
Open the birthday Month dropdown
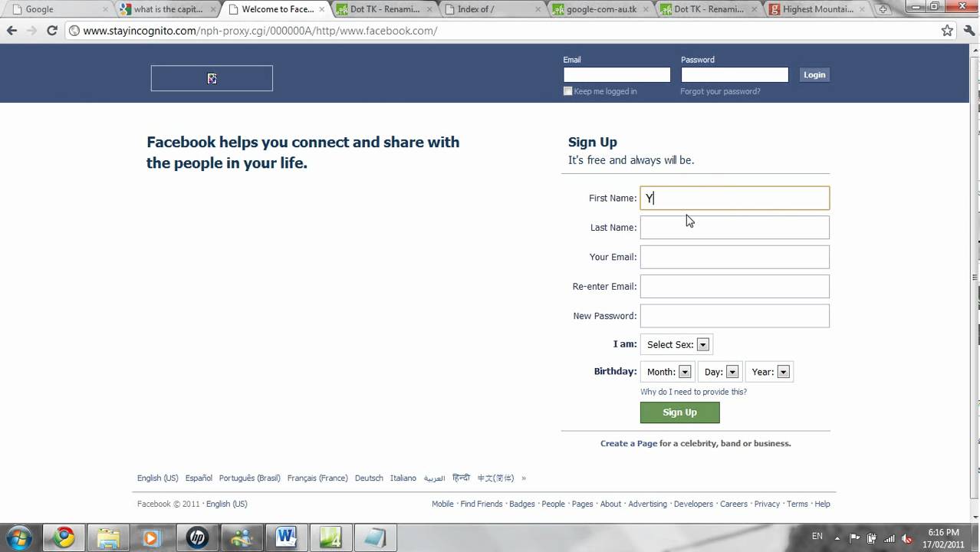click(668, 372)
